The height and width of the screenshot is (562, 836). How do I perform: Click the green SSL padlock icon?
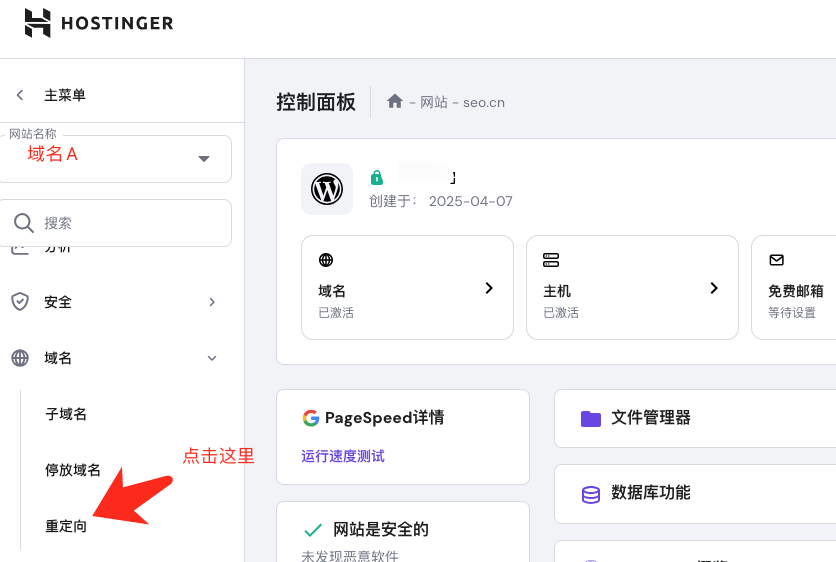click(x=377, y=178)
